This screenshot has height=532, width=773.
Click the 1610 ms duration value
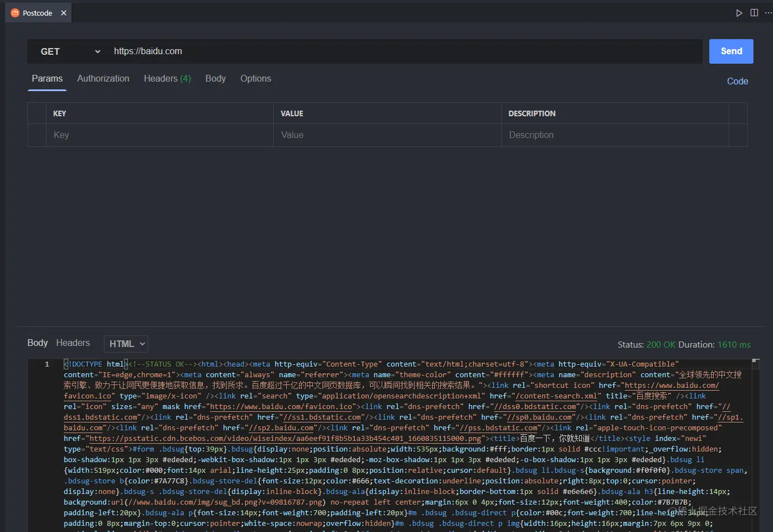[x=734, y=345]
